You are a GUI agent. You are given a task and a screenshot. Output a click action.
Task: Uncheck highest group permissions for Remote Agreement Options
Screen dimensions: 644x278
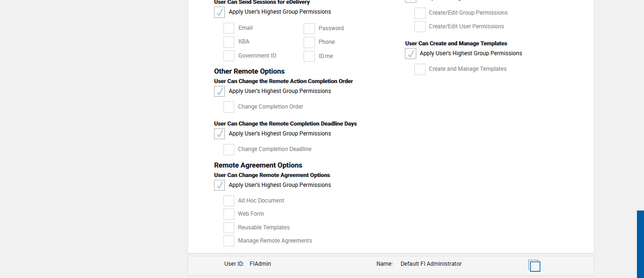click(219, 185)
